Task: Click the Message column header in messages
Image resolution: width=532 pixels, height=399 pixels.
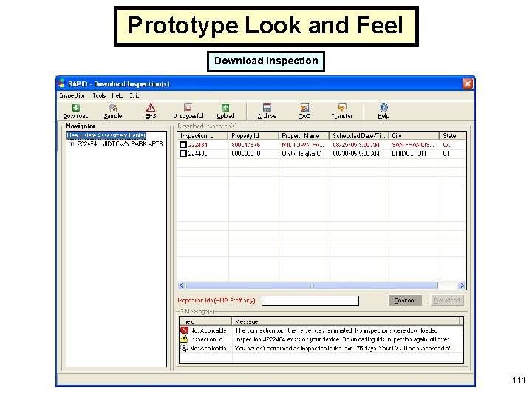Action: [x=346, y=321]
